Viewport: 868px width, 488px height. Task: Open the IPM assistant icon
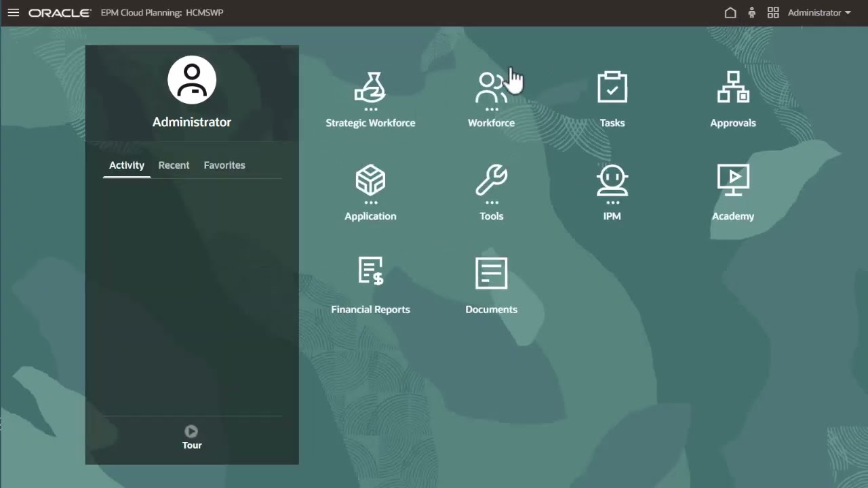[x=612, y=180]
